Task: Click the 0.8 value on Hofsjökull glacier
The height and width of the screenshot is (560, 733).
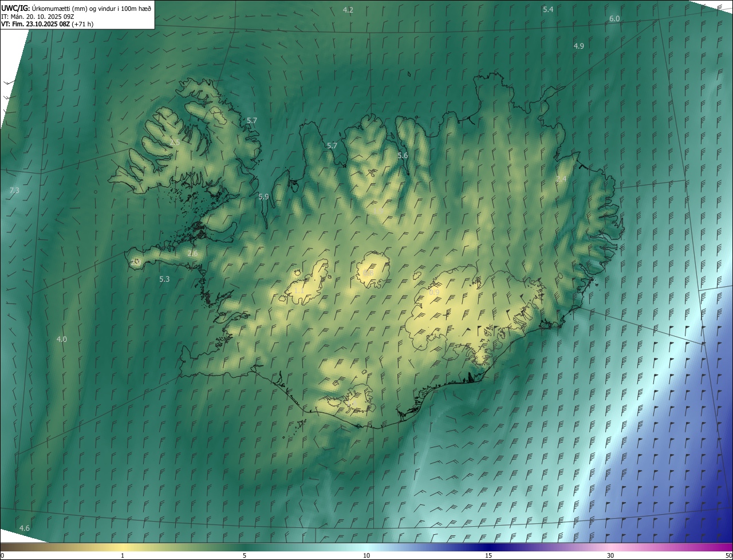Action: pos(368,273)
